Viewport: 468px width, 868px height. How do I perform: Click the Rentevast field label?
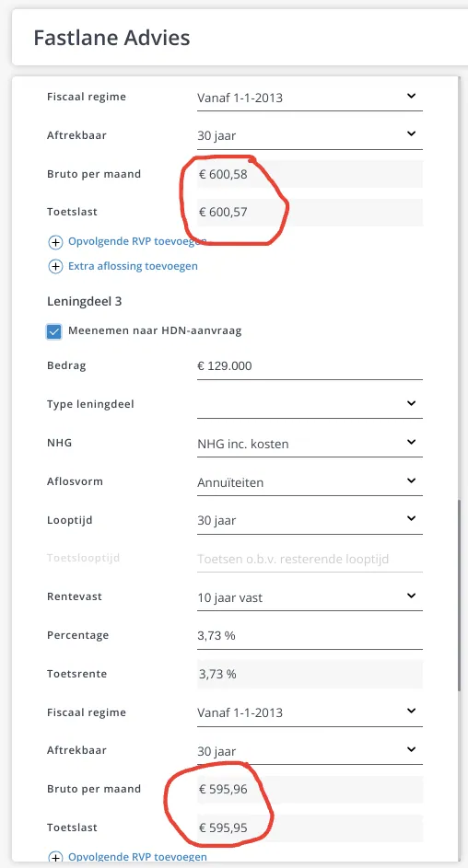75,596
